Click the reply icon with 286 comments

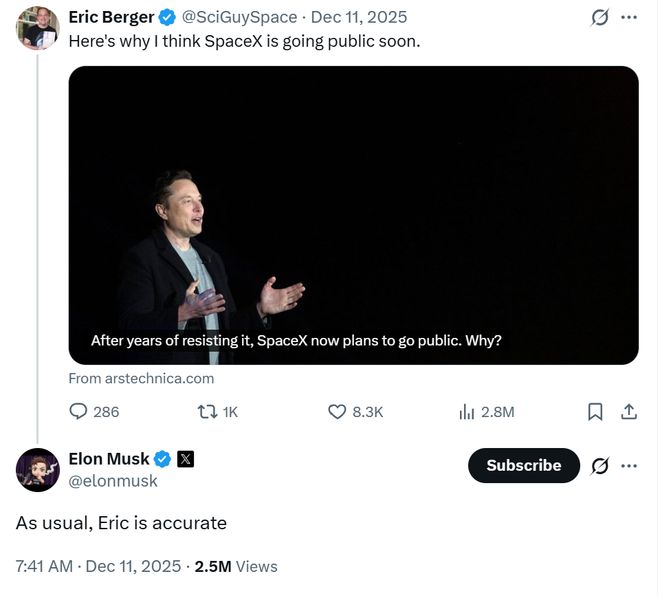(x=80, y=411)
